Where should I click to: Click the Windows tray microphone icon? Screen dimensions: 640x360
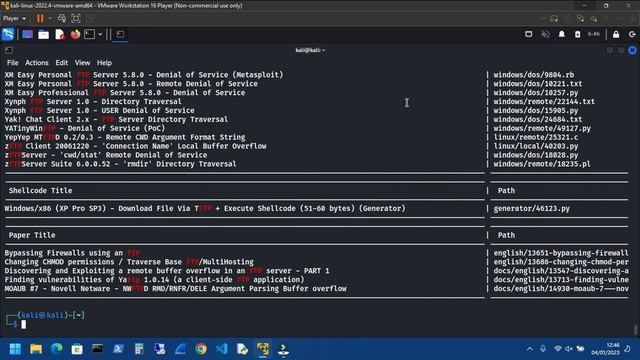click(543, 349)
